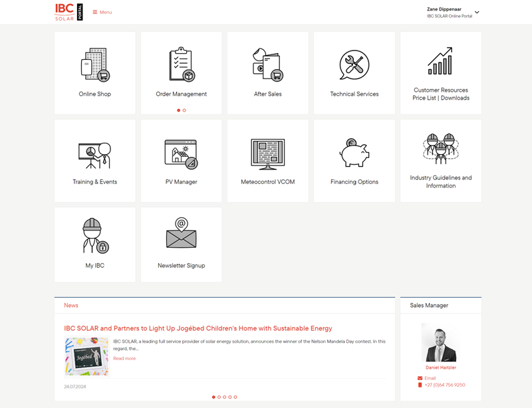Viewport: 532px width, 408px height.
Task: Click Industry Guidelines and Information label
Action: tap(441, 182)
